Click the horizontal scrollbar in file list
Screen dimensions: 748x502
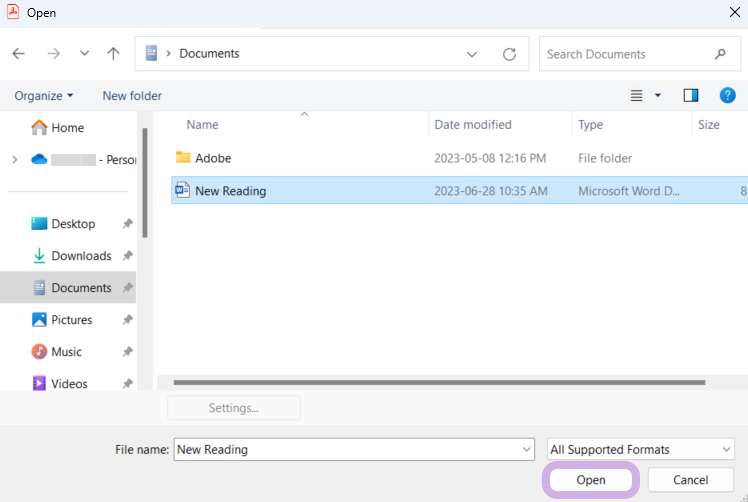[x=440, y=383]
